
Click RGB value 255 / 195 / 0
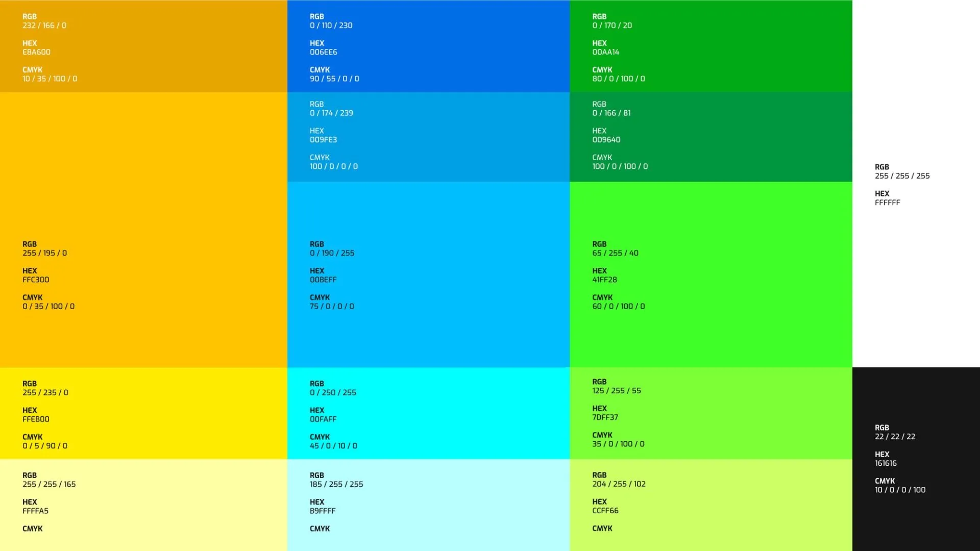point(44,253)
